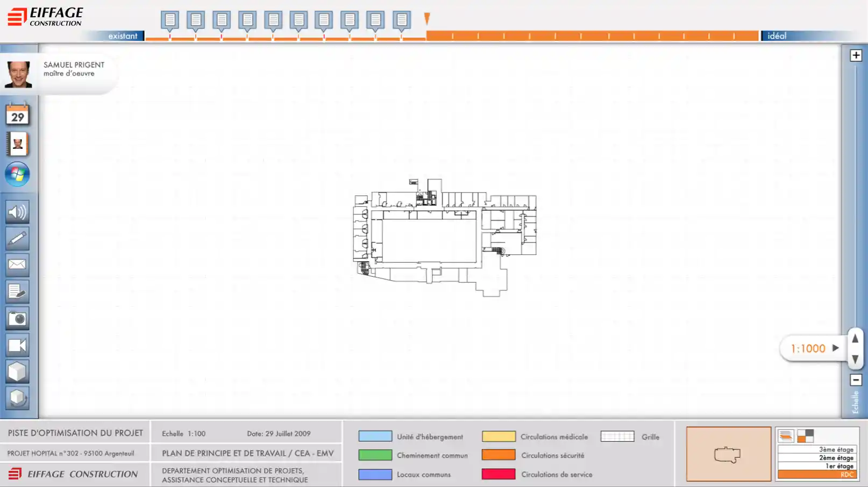Open the calendar icon showing 29
The width and height of the screenshot is (868, 487).
coord(18,114)
